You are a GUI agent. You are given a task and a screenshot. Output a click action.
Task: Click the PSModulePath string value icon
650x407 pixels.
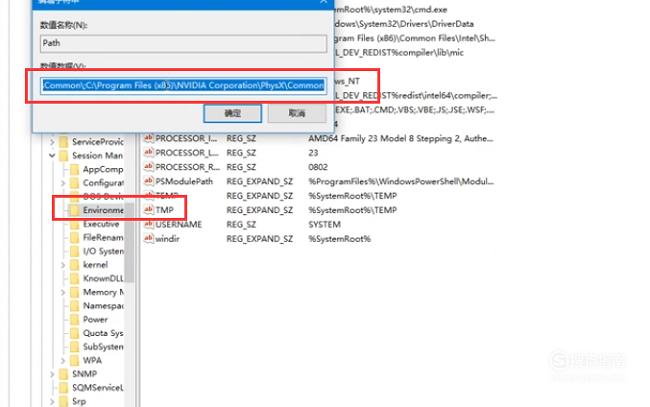148,181
